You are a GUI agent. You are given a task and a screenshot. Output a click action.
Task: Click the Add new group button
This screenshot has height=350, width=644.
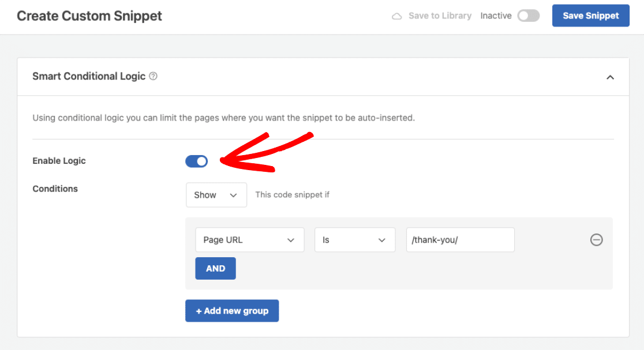coord(232,311)
